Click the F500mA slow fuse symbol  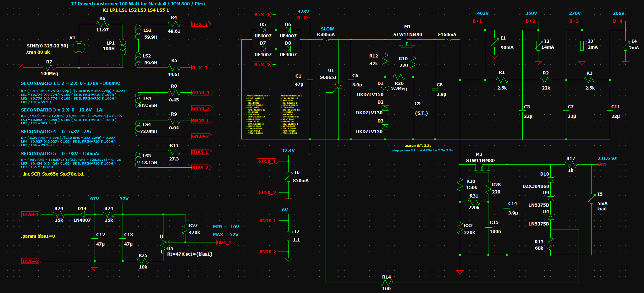(x=326, y=40)
